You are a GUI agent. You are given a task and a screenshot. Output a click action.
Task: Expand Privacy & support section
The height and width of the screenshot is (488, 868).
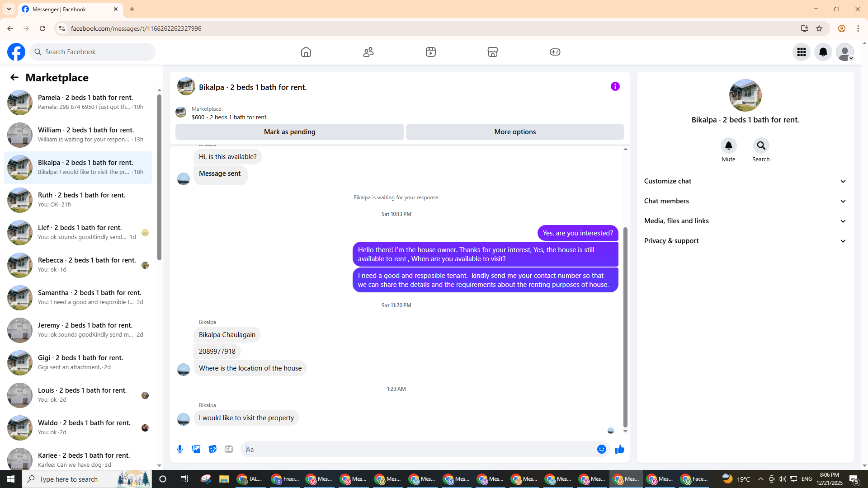pos(745,241)
